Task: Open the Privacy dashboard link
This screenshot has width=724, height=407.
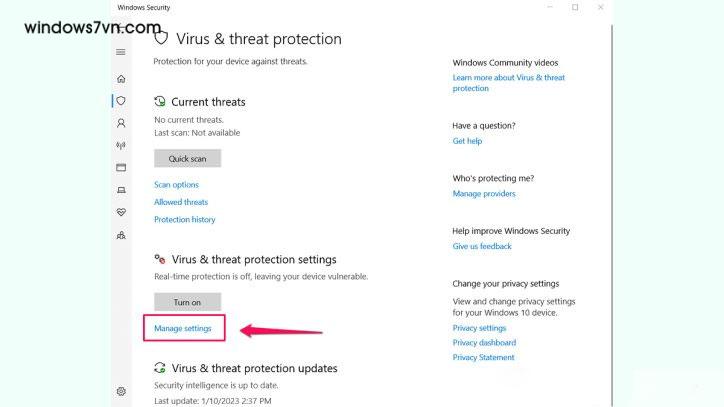Action: coord(483,343)
